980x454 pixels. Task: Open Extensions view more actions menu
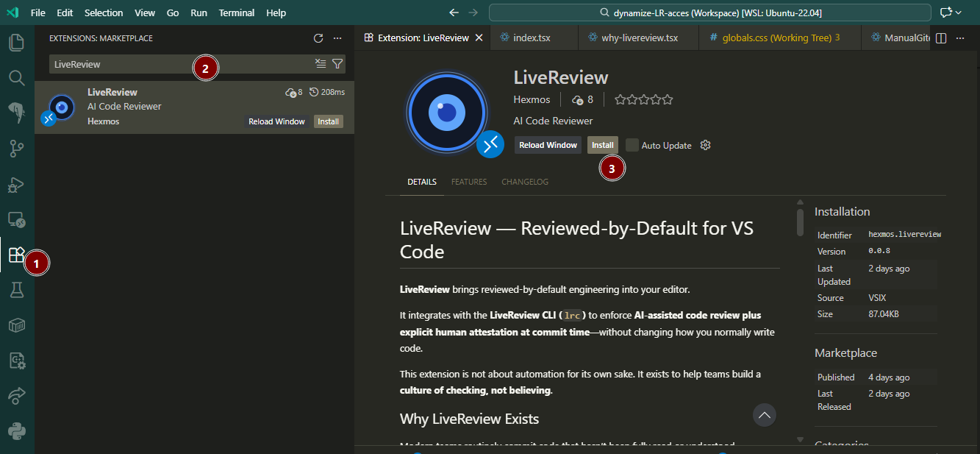point(337,38)
